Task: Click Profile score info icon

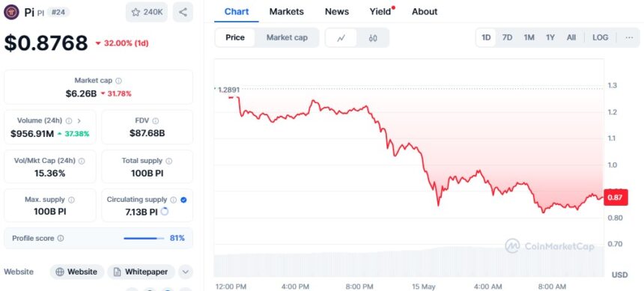Action: coord(61,238)
